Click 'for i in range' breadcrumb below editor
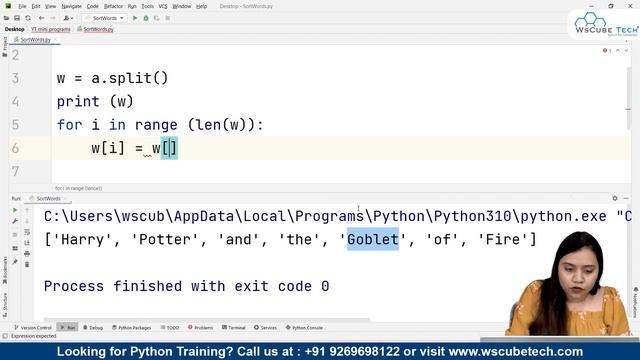640x360 pixels. (x=78, y=188)
